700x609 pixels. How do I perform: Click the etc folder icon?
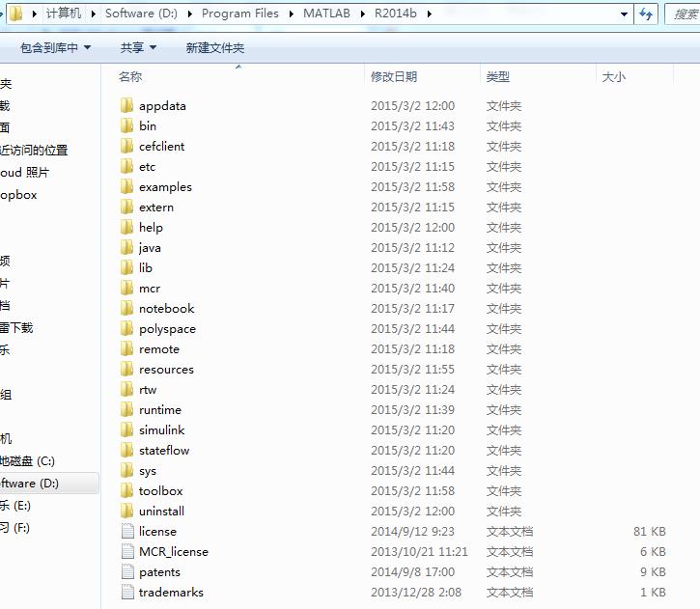pos(127,166)
